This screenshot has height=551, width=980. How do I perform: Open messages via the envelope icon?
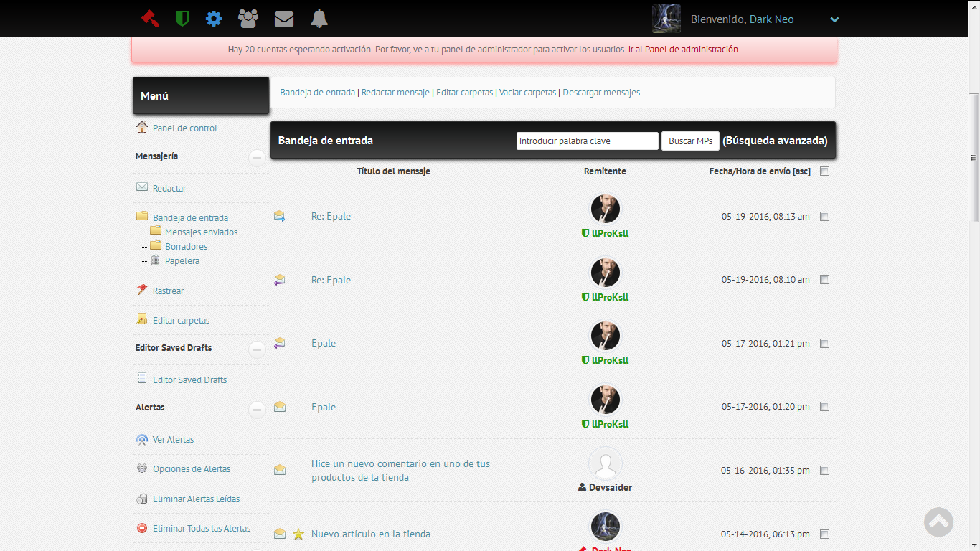tap(284, 19)
